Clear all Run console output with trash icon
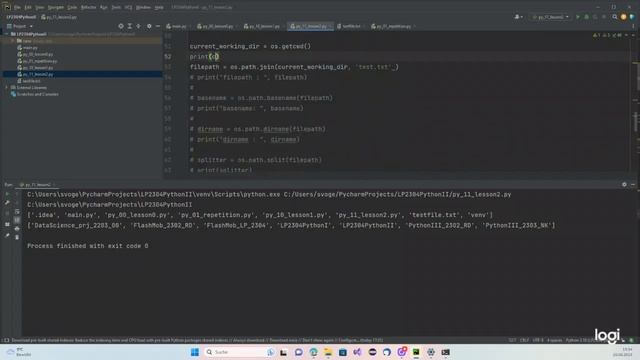Viewport: 640px width, 360px height. click(17, 237)
